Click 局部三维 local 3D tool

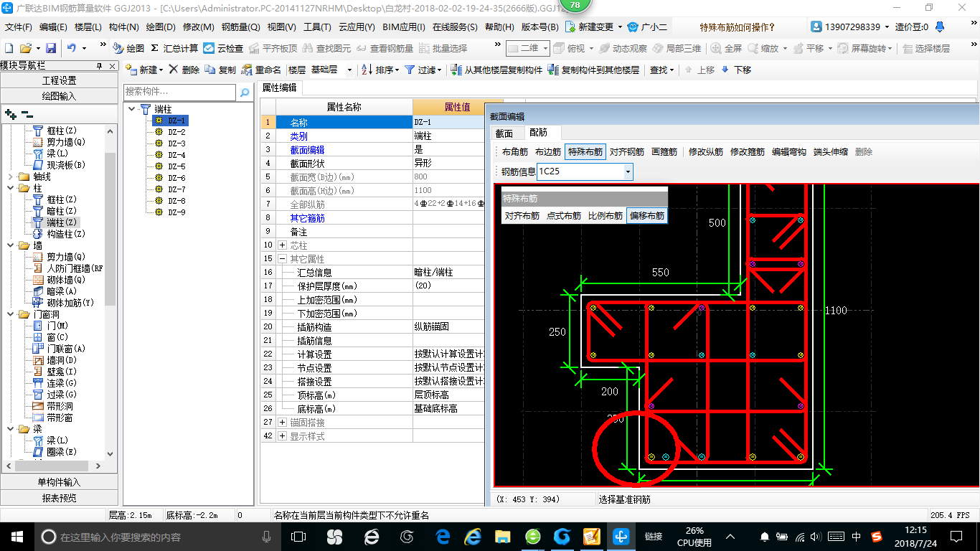click(677, 48)
